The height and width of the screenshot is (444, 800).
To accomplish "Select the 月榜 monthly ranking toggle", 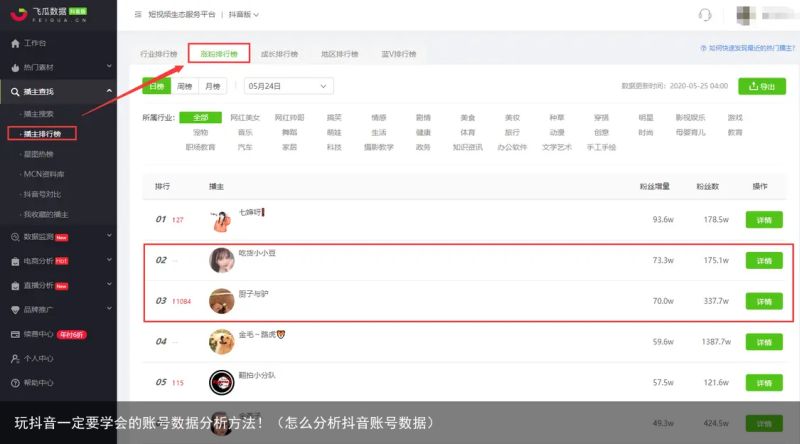I will tap(212, 86).
